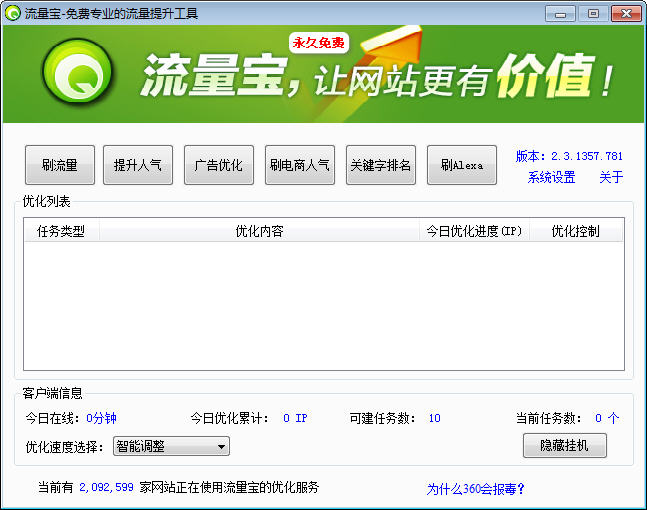This screenshot has height=510, width=647.
Task: Click the 可建任务数 value 10
Action: coord(434,418)
